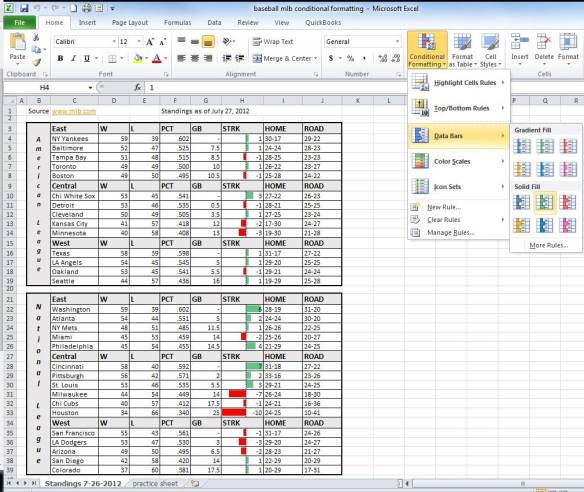Click the top align icon
The image size is (584, 492).
(x=181, y=41)
